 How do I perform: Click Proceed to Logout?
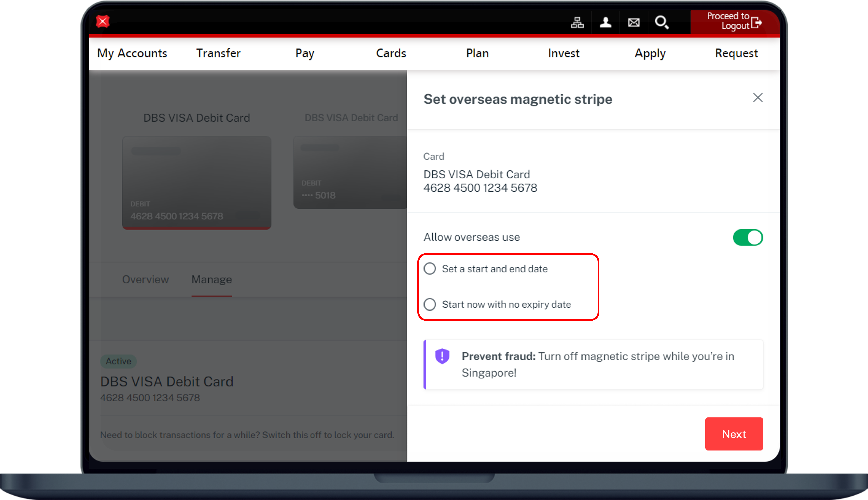pyautogui.click(x=728, y=21)
